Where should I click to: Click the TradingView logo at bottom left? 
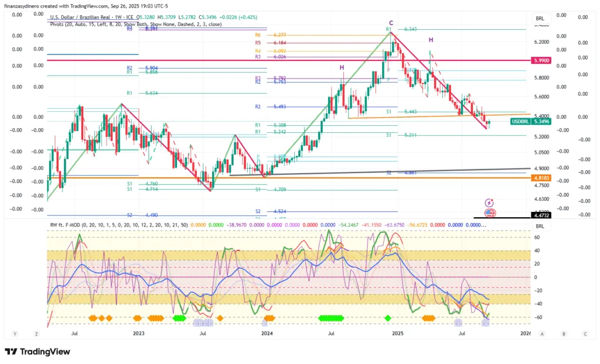37,352
